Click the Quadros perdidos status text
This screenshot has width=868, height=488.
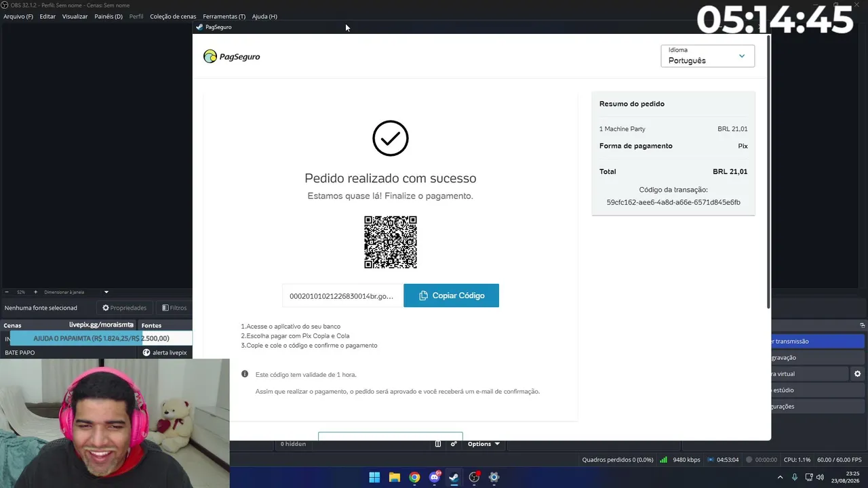(618, 460)
